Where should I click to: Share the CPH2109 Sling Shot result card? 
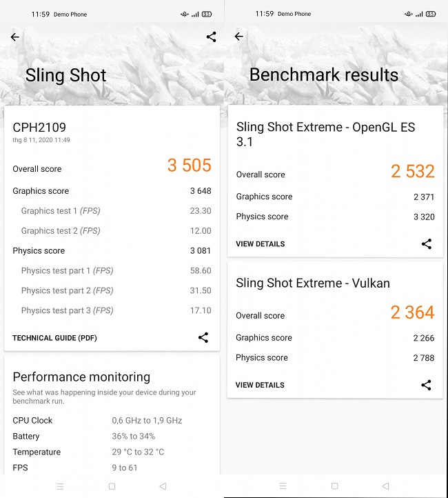pyautogui.click(x=203, y=337)
